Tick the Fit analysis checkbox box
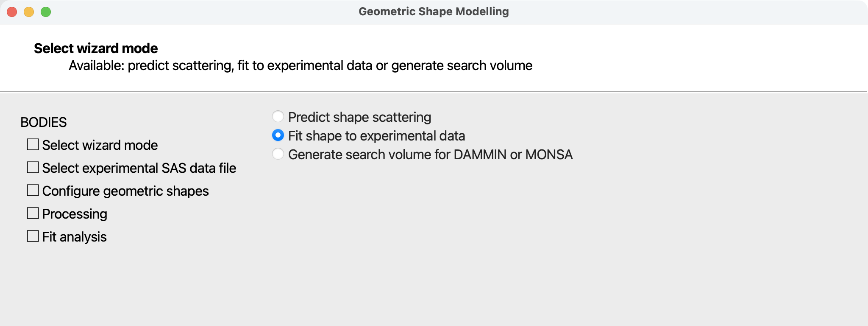This screenshot has width=868, height=326. [x=33, y=236]
